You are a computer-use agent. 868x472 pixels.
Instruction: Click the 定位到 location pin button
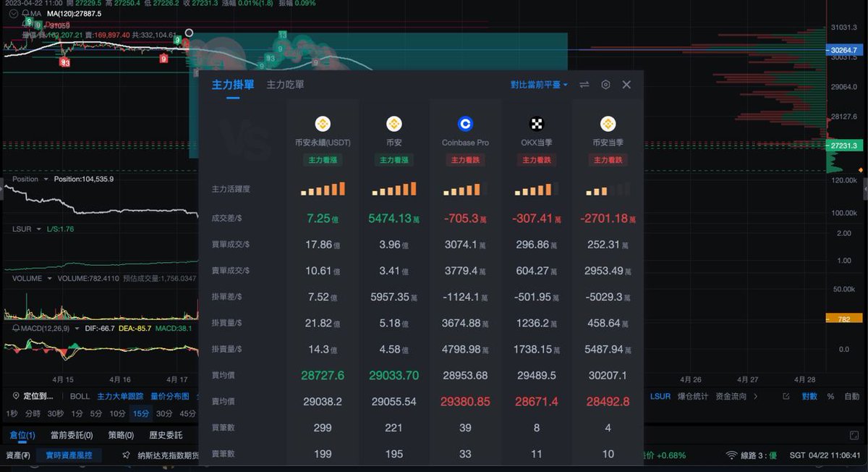pos(33,396)
